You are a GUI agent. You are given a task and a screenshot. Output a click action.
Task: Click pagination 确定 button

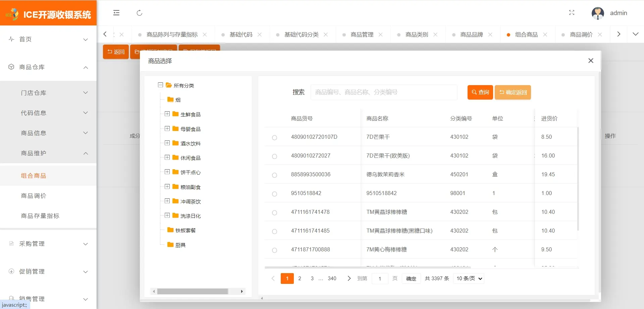[411, 279]
